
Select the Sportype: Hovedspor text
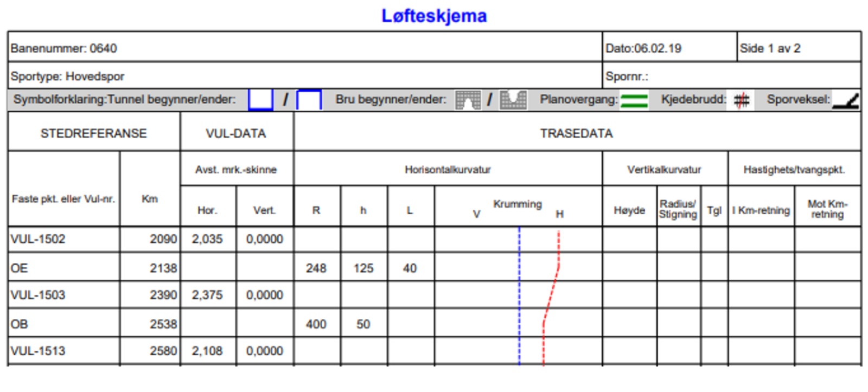67,76
